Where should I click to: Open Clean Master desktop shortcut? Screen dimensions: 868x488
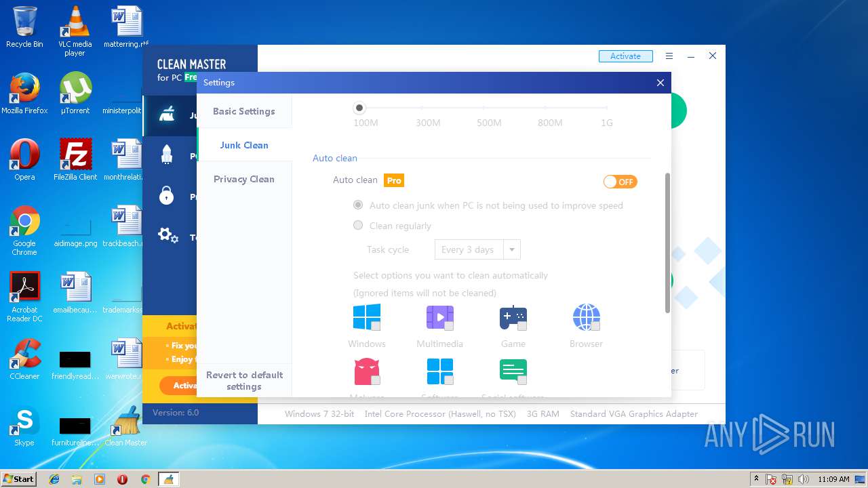(x=125, y=426)
